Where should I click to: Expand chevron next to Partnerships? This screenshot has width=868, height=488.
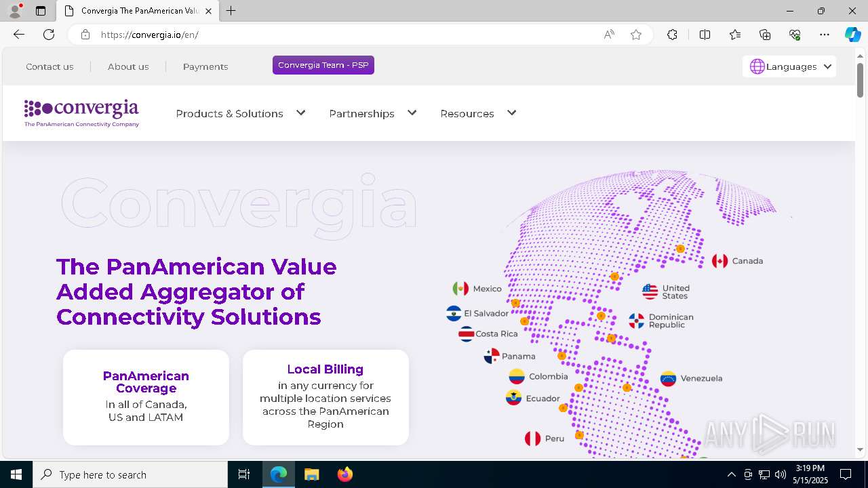point(412,113)
